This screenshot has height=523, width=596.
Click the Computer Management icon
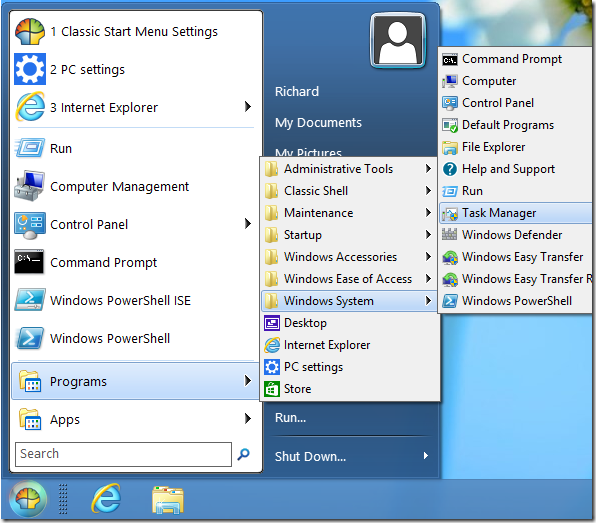click(30, 186)
